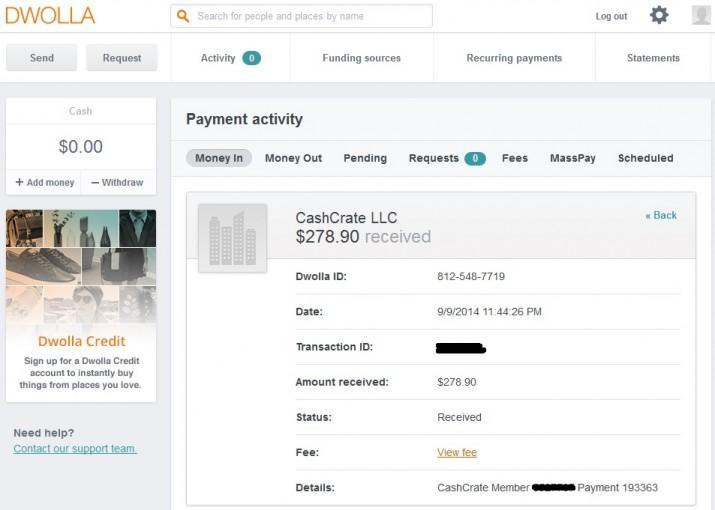
Task: Click the DWOLLA logo
Action: pyautogui.click(x=50, y=16)
